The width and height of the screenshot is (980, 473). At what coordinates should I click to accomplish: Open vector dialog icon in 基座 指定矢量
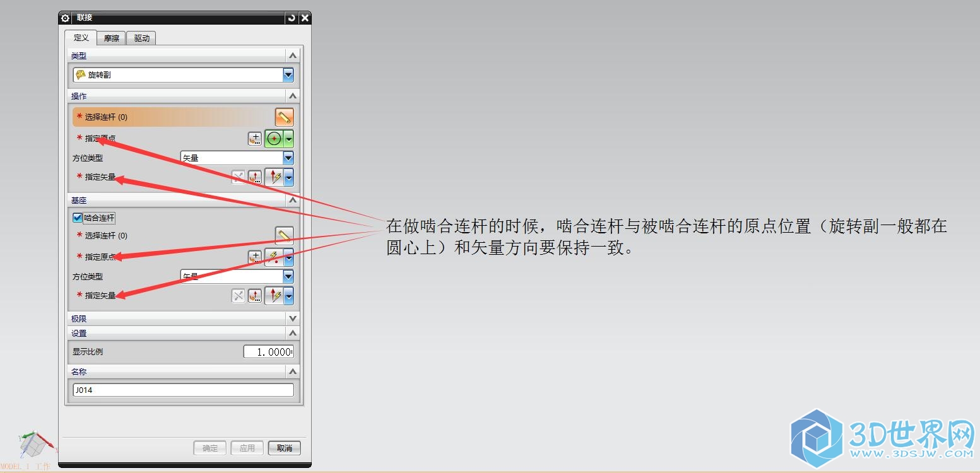point(255,296)
